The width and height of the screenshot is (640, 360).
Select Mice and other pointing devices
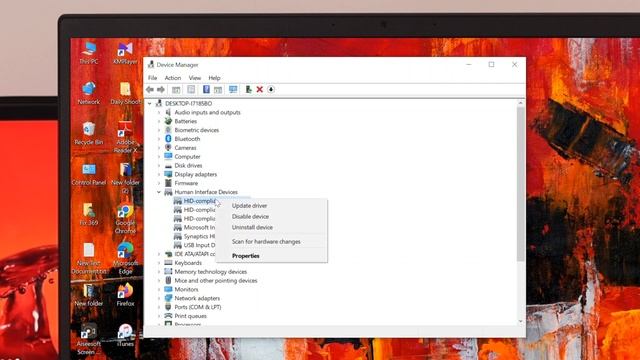tap(211, 281)
